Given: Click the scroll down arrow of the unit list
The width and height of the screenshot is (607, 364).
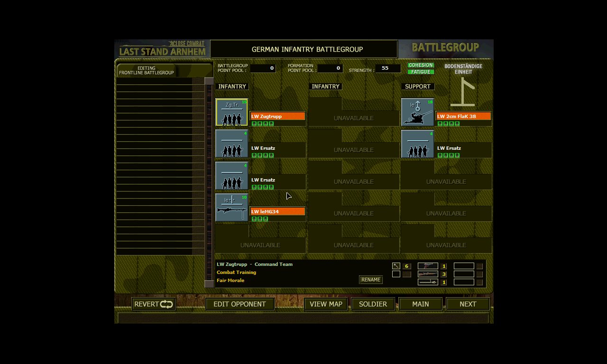Looking at the screenshot, I should pos(209,284).
